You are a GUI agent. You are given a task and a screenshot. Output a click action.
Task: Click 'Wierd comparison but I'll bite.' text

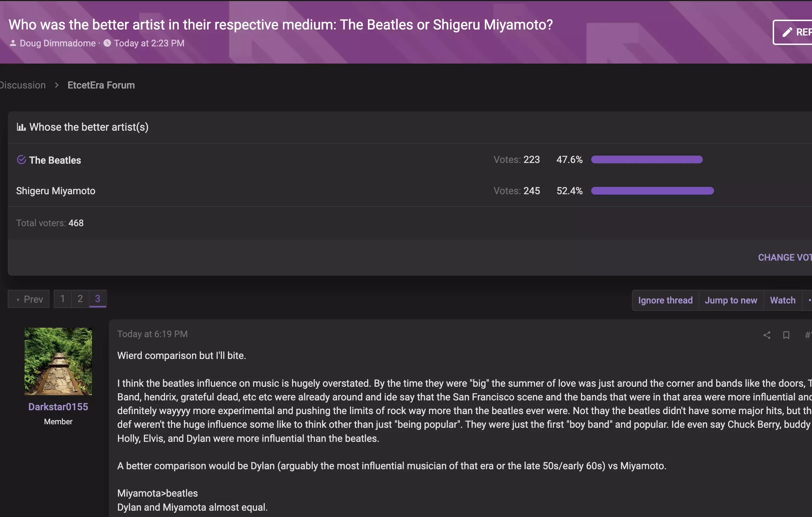click(181, 355)
